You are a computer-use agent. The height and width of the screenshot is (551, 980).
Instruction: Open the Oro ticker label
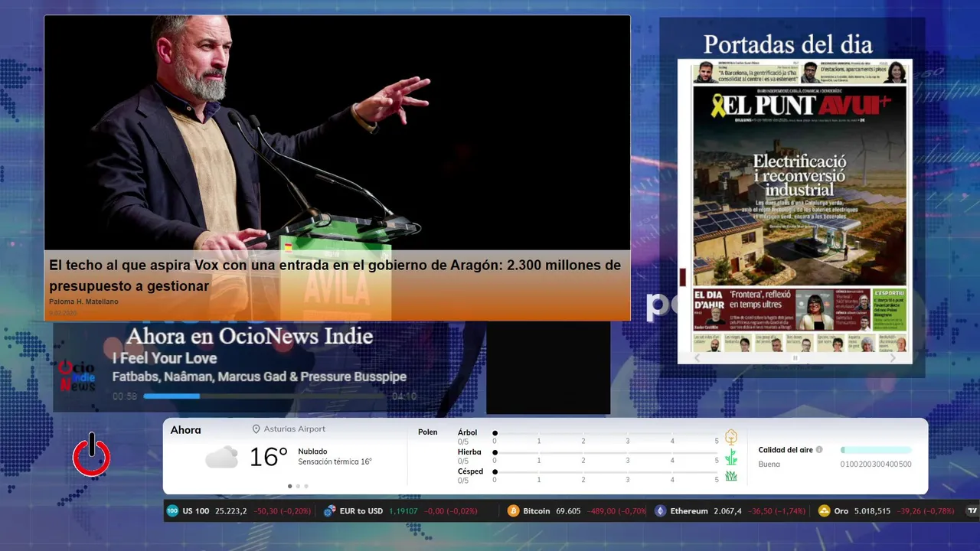click(x=841, y=510)
